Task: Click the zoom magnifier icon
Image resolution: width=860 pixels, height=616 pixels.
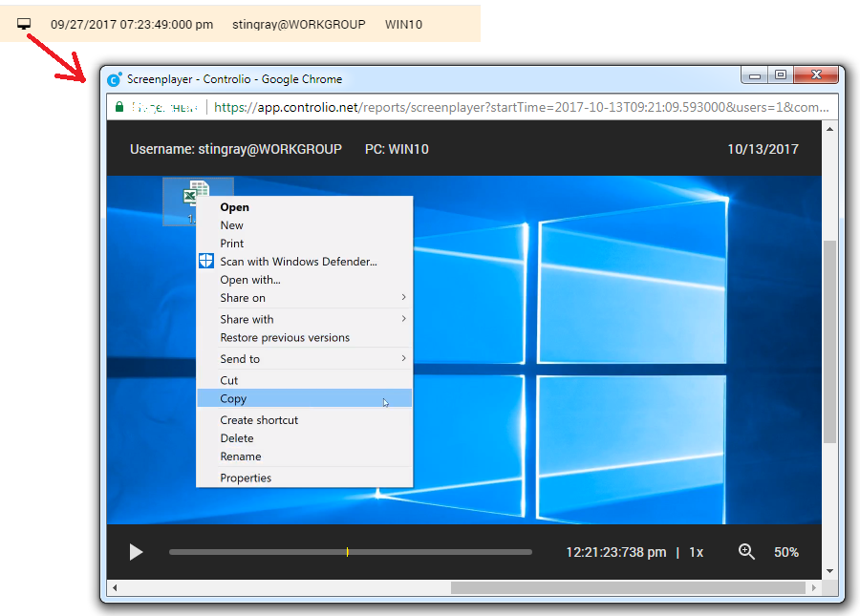Action: (746, 552)
